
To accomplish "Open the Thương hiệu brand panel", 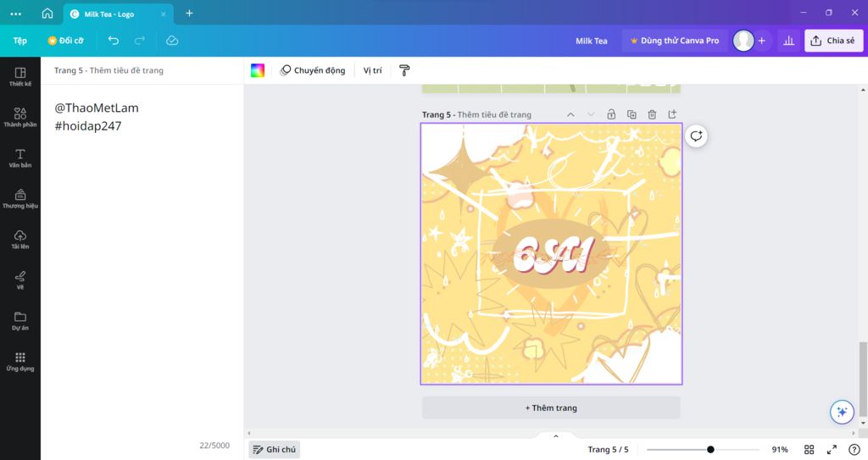I will point(20,199).
